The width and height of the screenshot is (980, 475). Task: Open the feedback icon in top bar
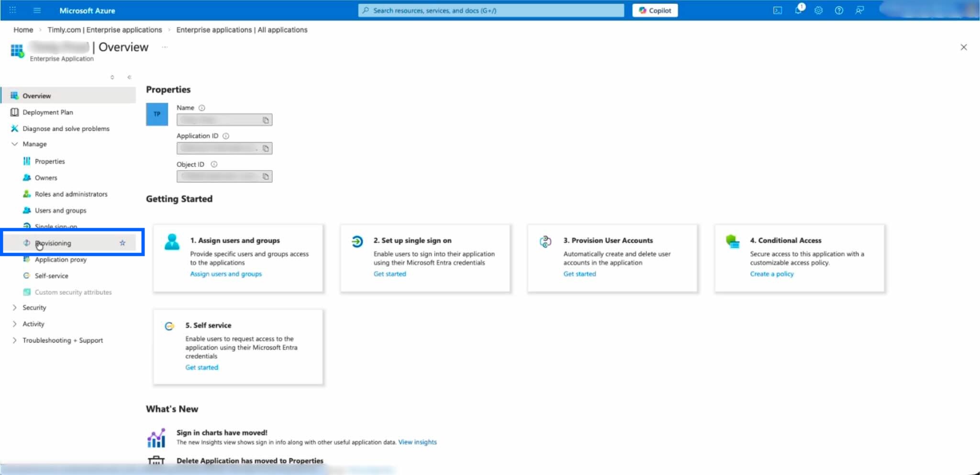pyautogui.click(x=859, y=10)
